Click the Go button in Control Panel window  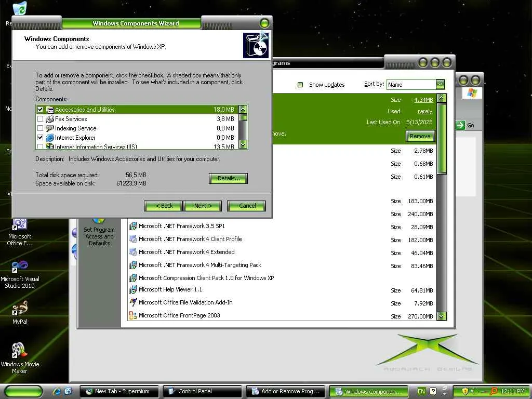click(x=465, y=125)
